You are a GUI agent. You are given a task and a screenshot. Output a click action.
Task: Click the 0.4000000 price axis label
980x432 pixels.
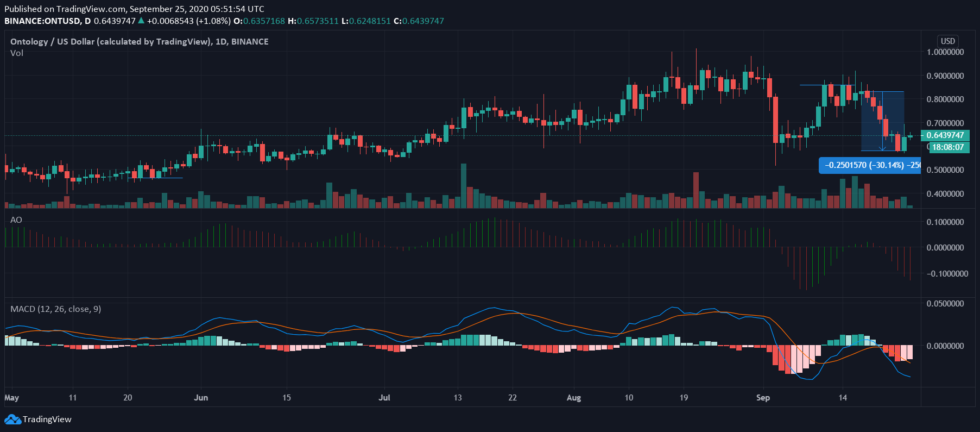(x=945, y=194)
